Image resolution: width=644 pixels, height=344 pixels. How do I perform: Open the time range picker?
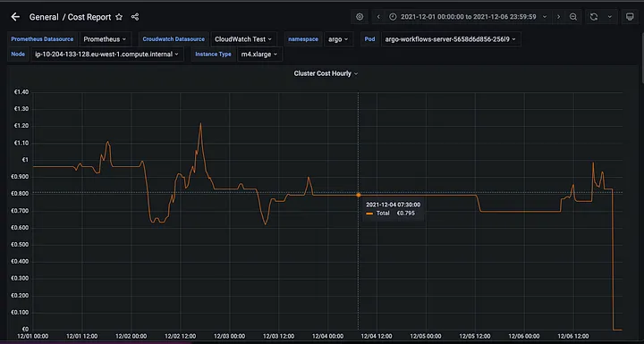tap(468, 17)
